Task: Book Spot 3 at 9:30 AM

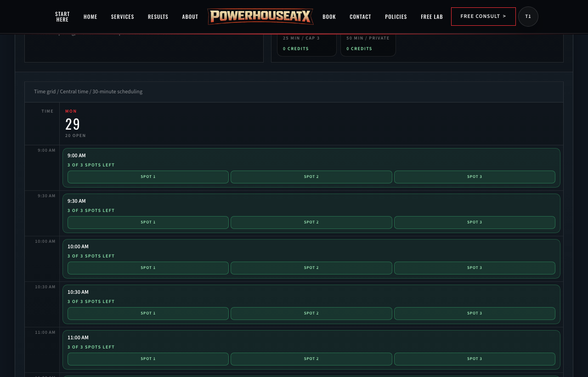Action: click(x=475, y=223)
